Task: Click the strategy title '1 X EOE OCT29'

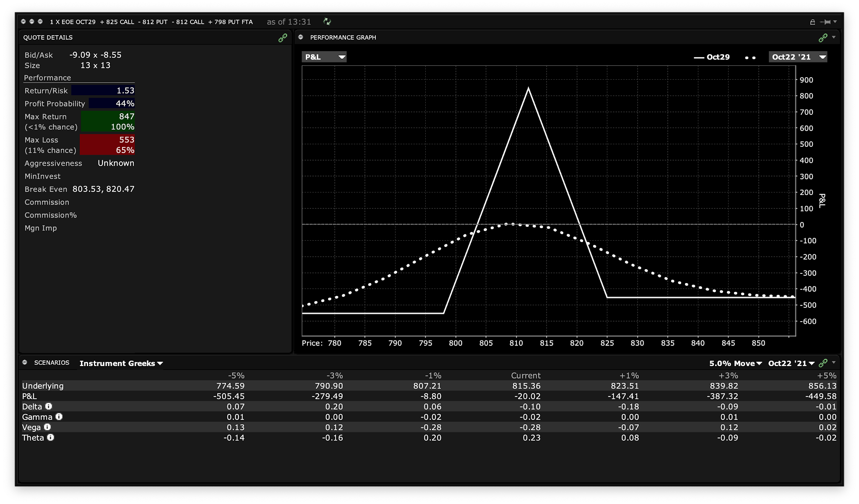Action: [x=73, y=22]
